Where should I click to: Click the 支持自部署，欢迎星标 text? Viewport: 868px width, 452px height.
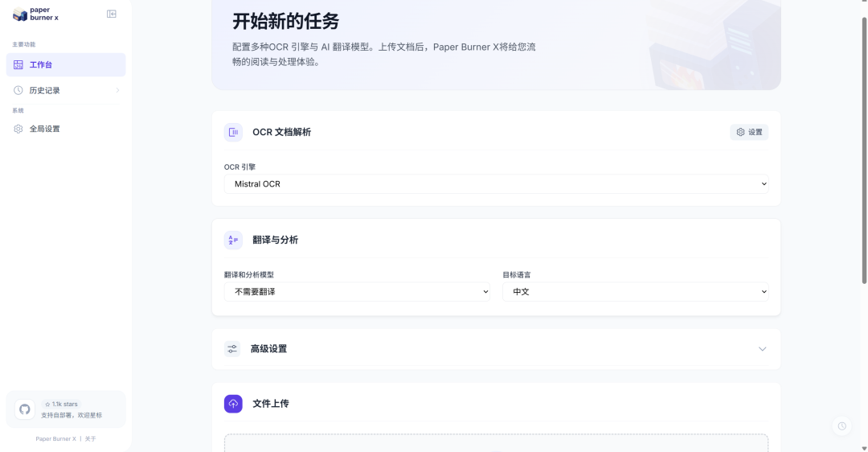click(72, 416)
